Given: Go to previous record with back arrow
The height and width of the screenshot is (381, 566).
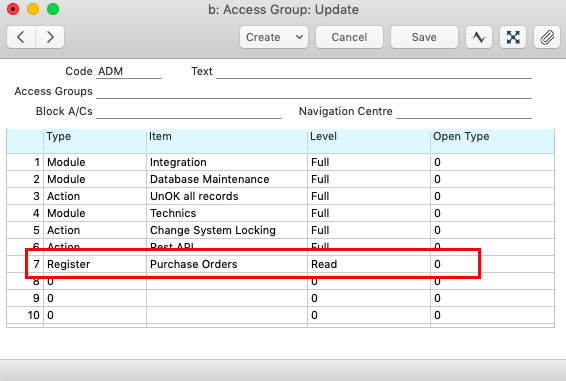Looking at the screenshot, I should coord(21,37).
